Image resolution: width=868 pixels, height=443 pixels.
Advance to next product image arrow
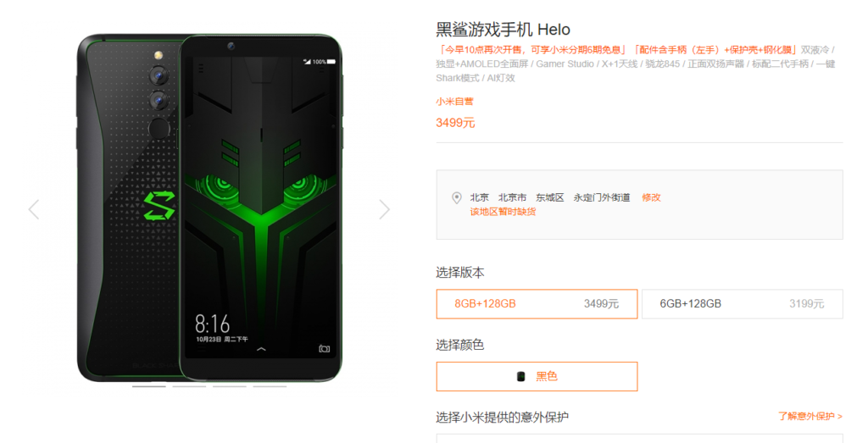385,209
